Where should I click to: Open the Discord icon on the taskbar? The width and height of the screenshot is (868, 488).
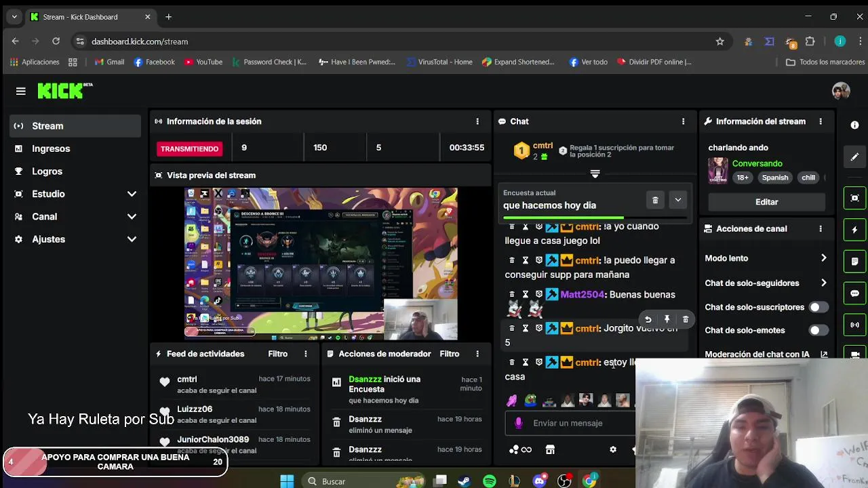540,481
